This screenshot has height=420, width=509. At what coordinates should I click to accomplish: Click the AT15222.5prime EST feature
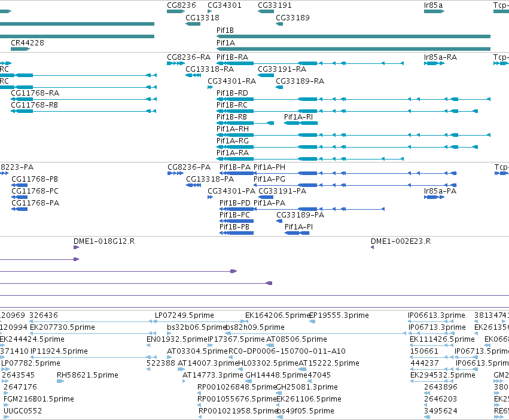click(x=303, y=369)
